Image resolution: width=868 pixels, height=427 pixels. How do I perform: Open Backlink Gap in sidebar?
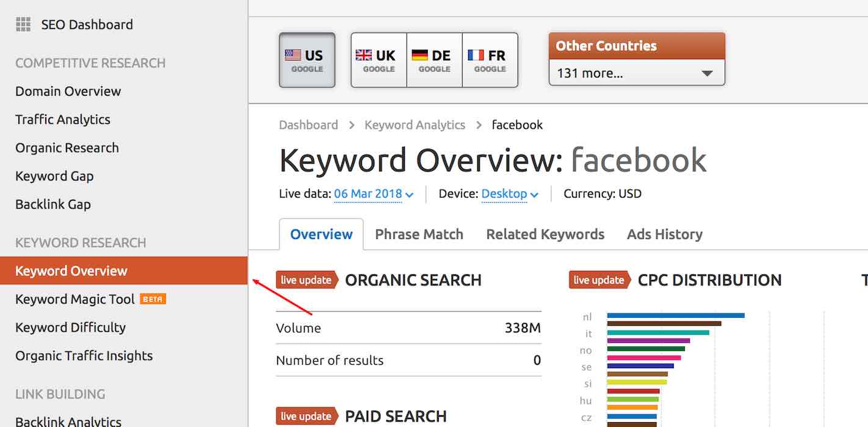click(53, 204)
